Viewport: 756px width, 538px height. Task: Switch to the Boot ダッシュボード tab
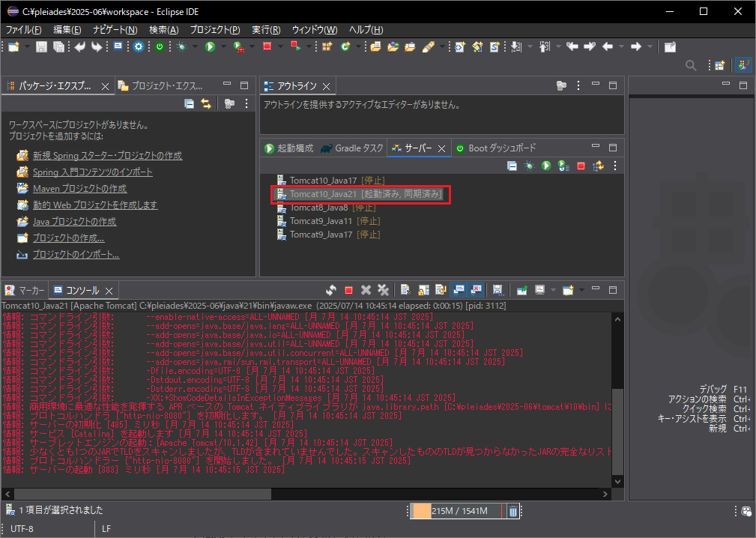[496, 148]
